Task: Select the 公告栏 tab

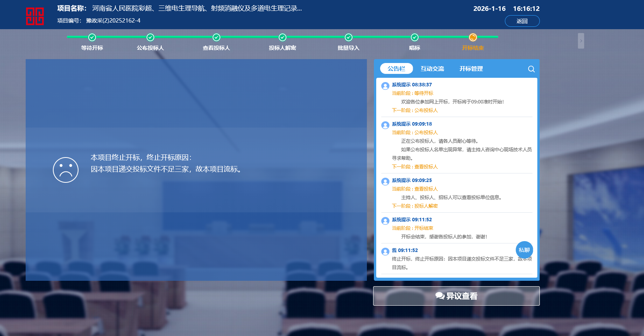Action: [396, 69]
